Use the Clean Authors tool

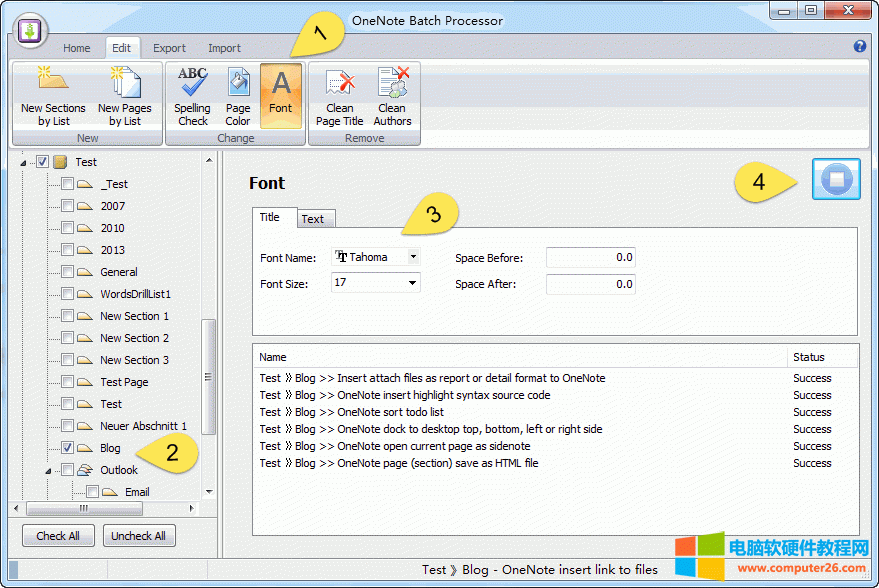pyautogui.click(x=392, y=95)
